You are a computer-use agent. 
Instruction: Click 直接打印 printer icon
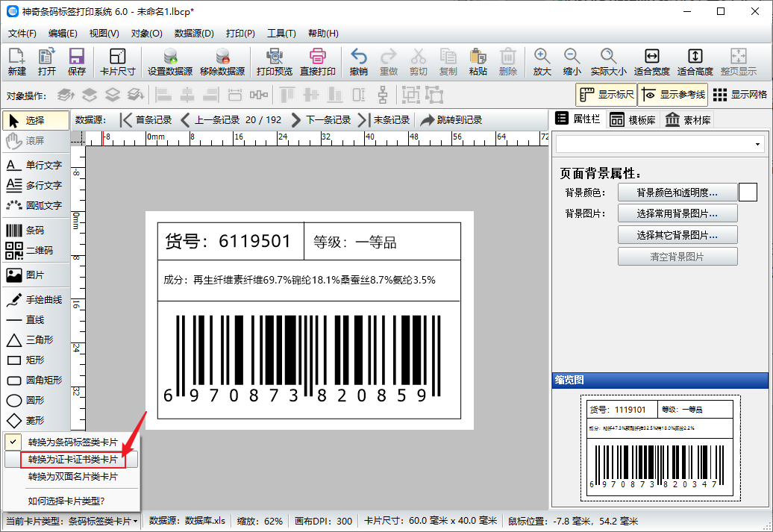(x=318, y=62)
